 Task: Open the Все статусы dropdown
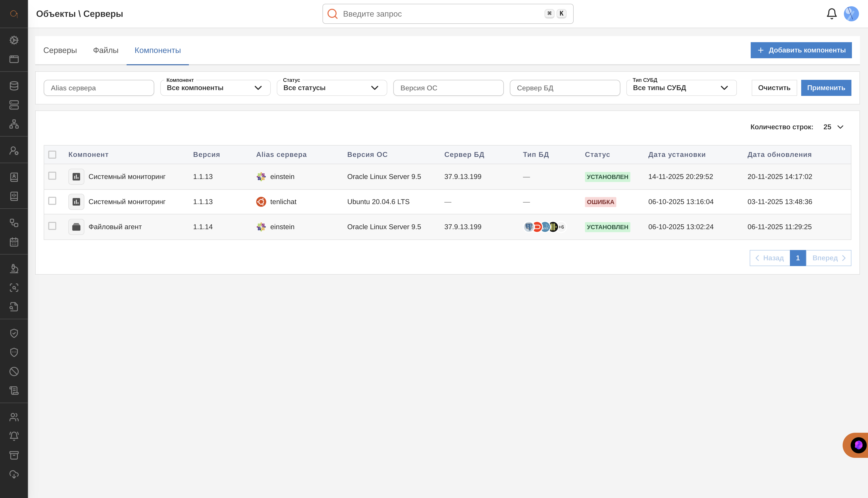pyautogui.click(x=332, y=88)
